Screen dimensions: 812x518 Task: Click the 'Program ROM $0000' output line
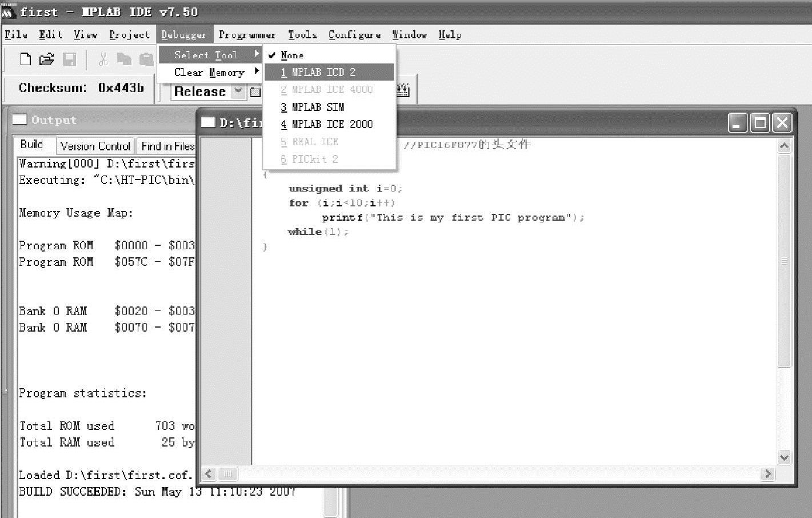click(107, 245)
